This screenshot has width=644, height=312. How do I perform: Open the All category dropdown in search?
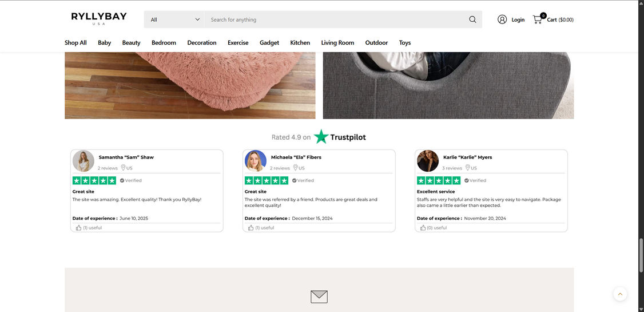click(174, 19)
